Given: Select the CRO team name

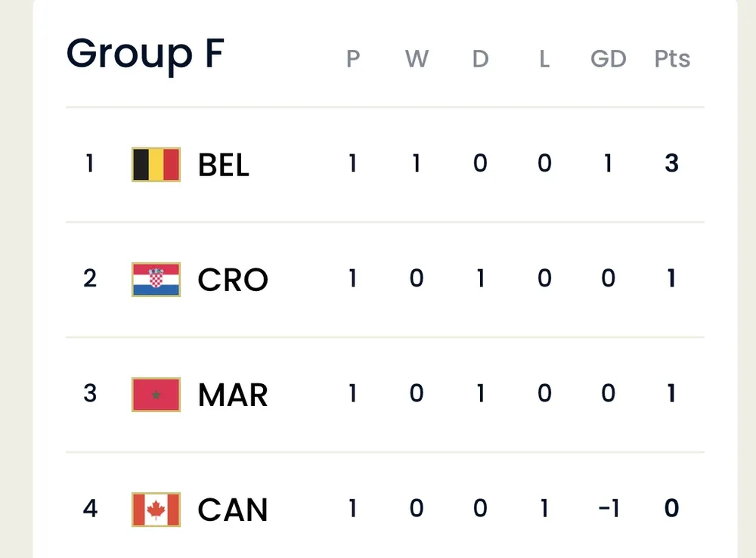Looking at the screenshot, I should [233, 280].
